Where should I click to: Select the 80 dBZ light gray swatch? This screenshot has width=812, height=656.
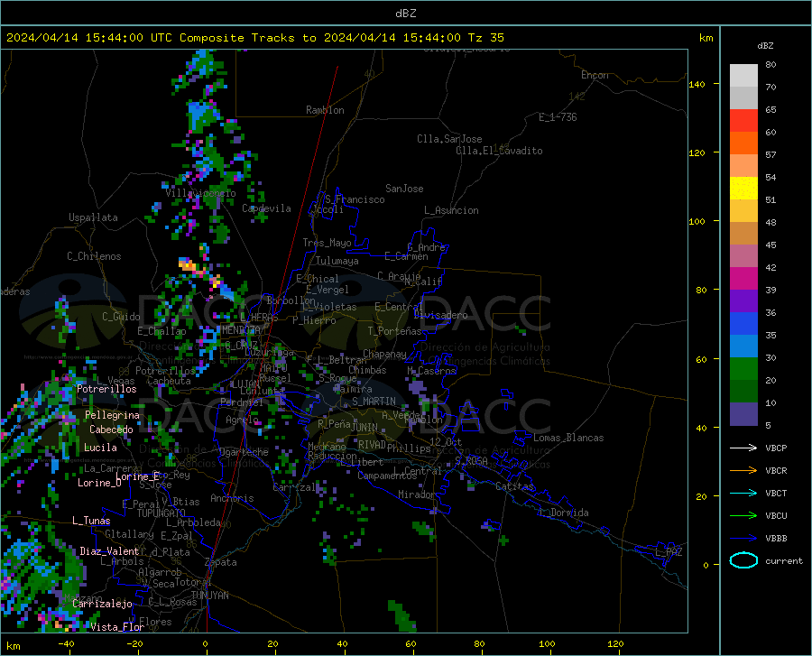point(743,75)
